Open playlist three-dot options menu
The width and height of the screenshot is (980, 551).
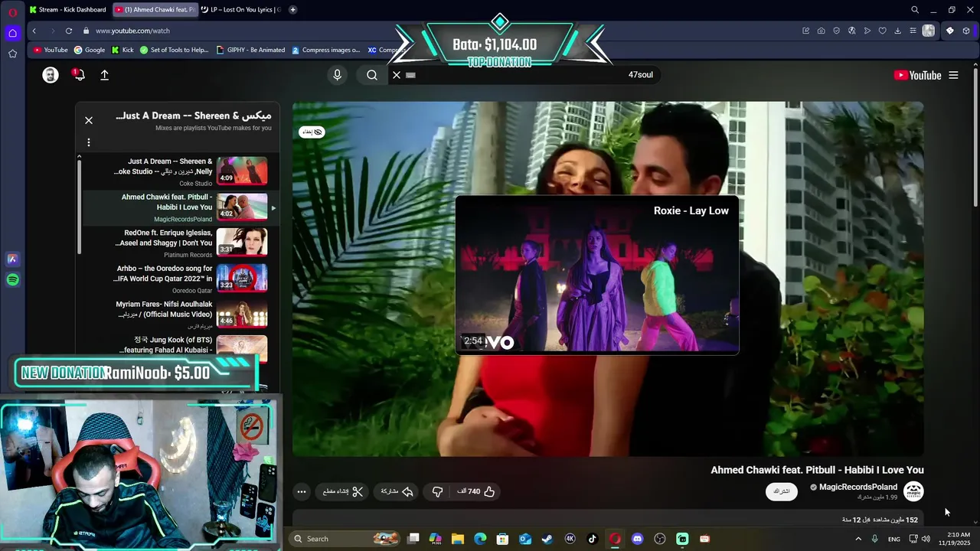(x=89, y=142)
